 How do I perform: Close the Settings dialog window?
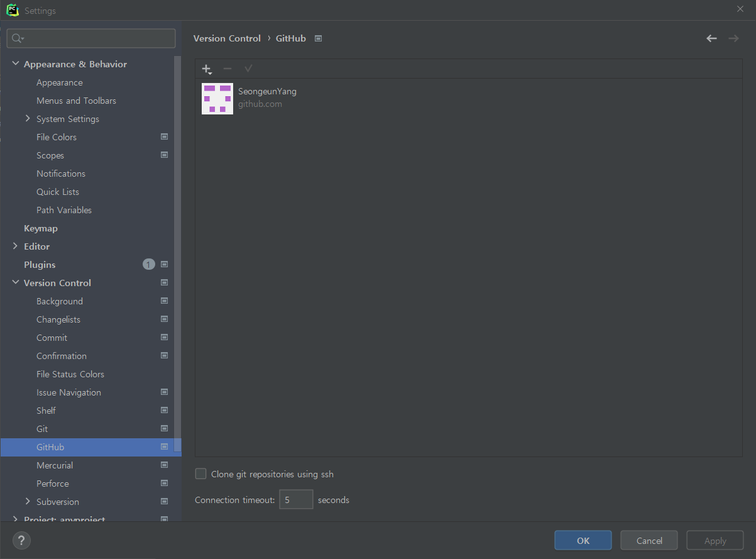point(740,9)
